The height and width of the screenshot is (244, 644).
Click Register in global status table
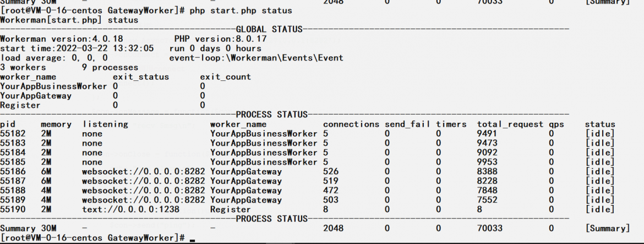coord(20,105)
